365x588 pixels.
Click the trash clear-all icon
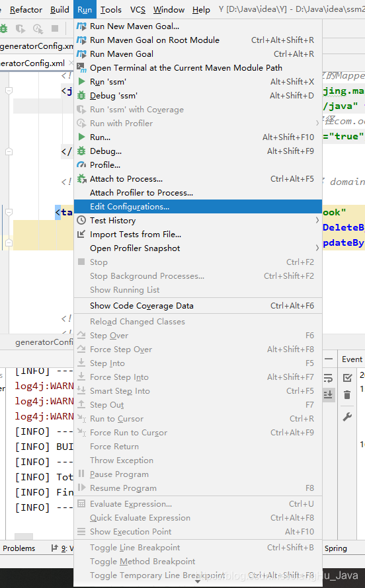click(x=347, y=394)
